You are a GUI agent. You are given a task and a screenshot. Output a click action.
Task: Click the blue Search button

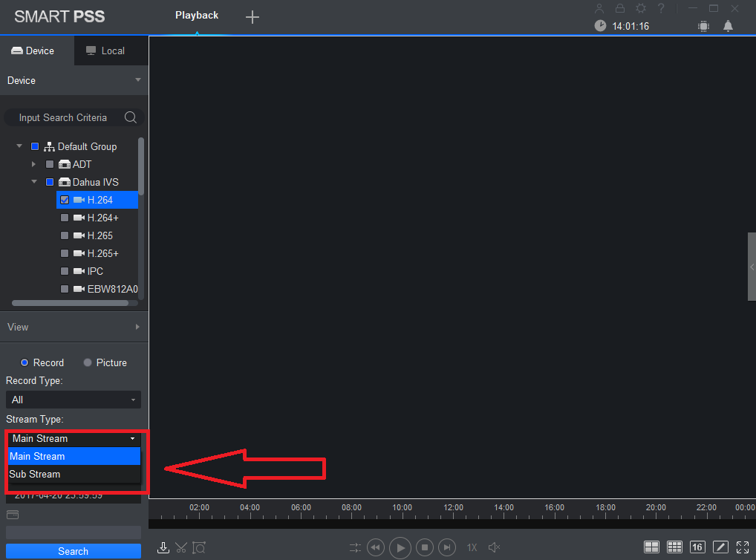pos(74,551)
